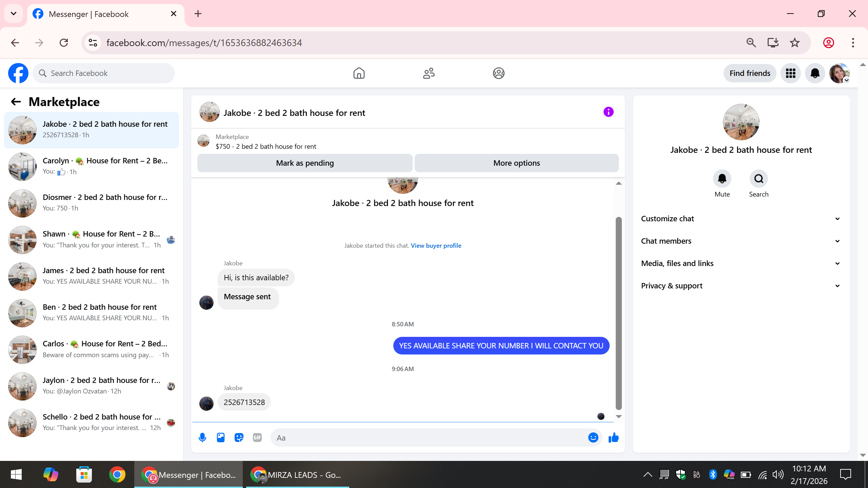This screenshot has width=868, height=488.
Task: Click the chat messages vertical scrollbar
Action: pyautogui.click(x=618, y=313)
